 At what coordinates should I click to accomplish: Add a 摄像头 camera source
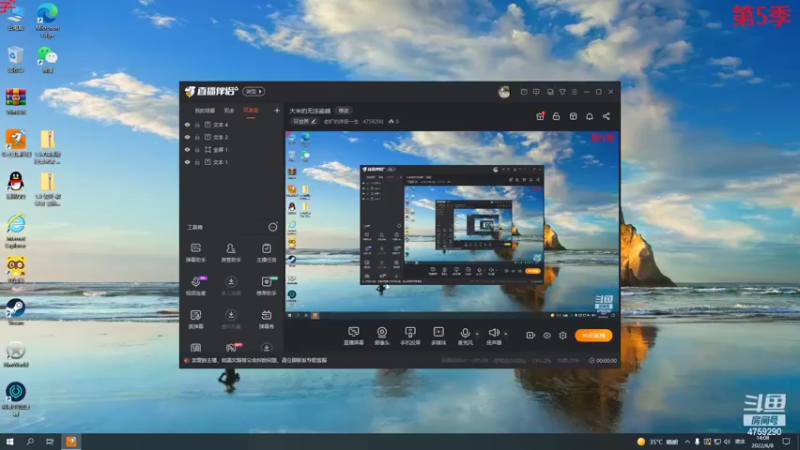pyautogui.click(x=382, y=336)
